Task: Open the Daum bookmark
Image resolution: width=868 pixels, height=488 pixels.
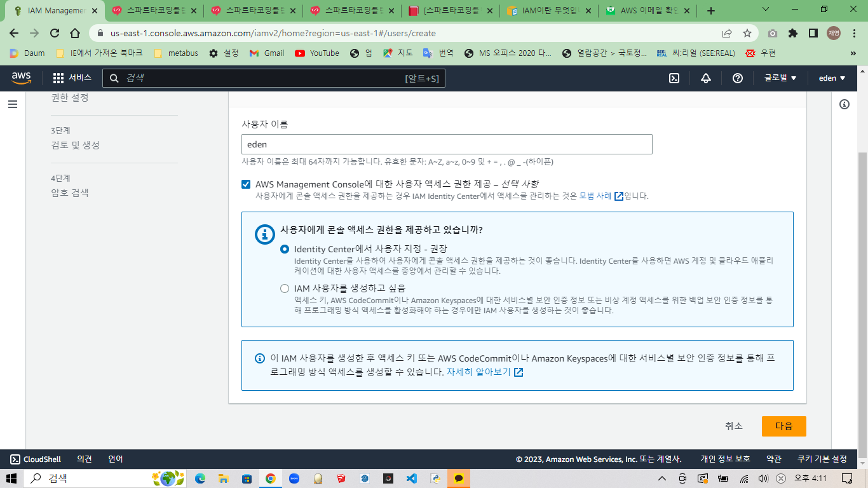Action: coord(27,53)
